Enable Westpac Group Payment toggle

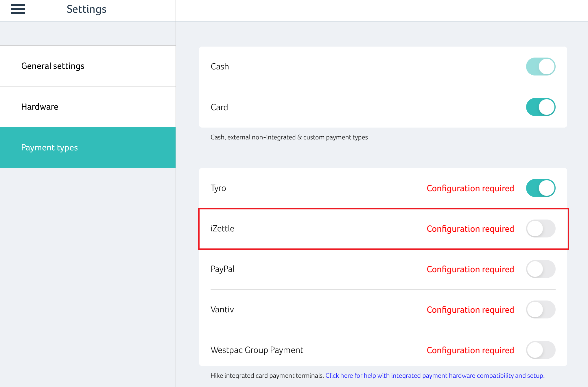[x=540, y=350]
